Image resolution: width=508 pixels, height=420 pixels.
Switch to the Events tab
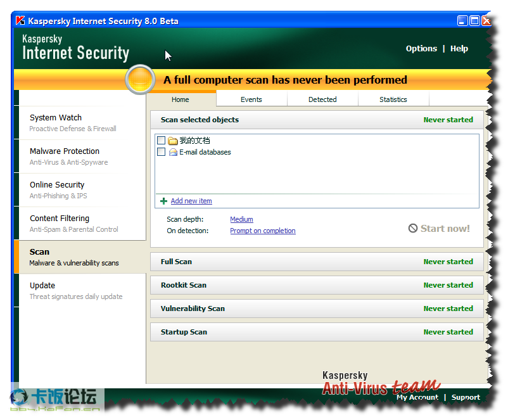251,99
